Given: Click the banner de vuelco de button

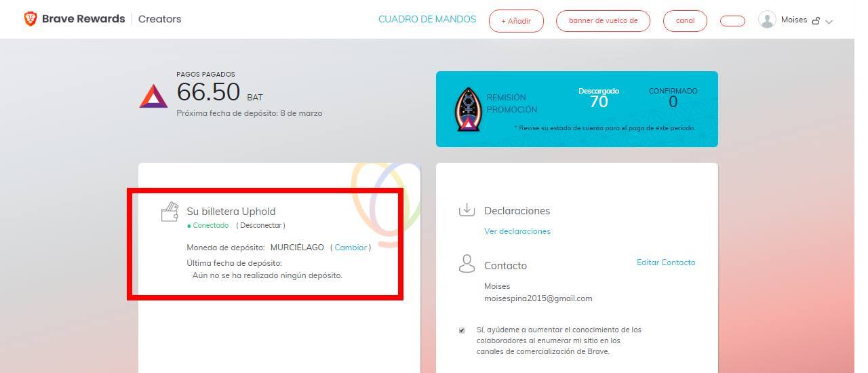Looking at the screenshot, I should [x=603, y=20].
